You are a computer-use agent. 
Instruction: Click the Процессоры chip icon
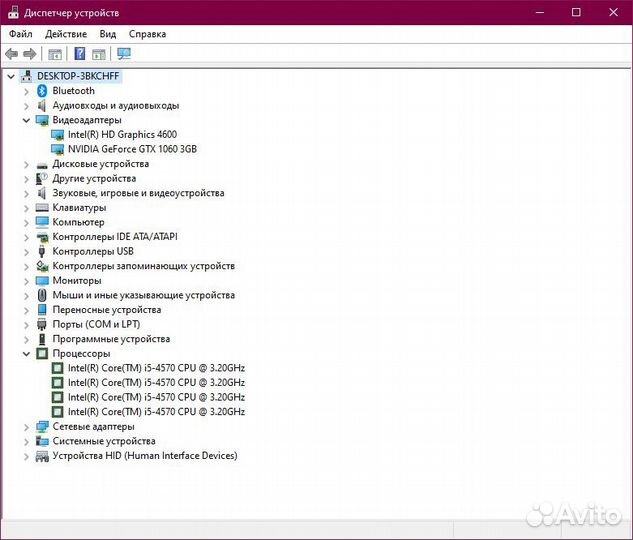point(42,354)
